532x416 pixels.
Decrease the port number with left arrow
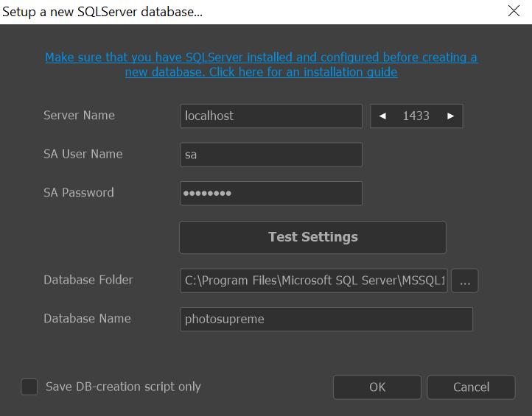tap(382, 116)
